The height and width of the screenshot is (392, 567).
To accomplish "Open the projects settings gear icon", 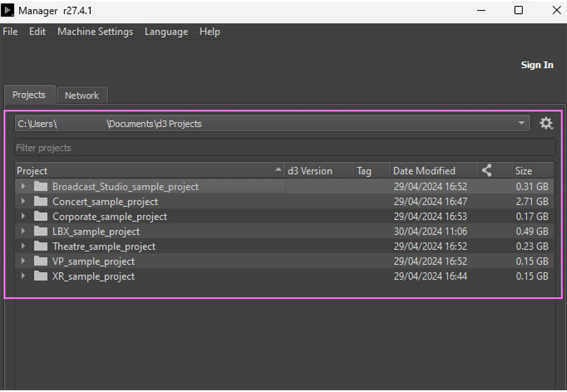I will [546, 124].
